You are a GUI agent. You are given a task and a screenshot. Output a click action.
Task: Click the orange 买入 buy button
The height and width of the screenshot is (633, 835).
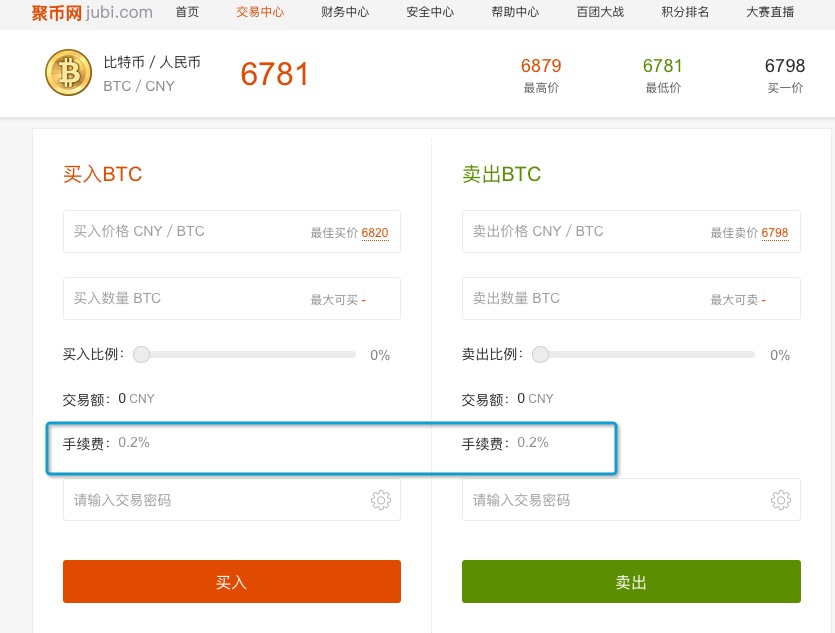coord(232,581)
